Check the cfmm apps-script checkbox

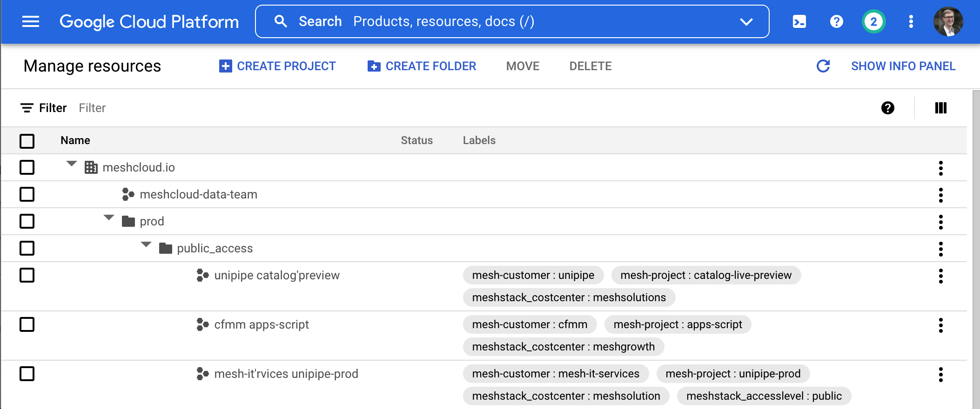pyautogui.click(x=27, y=324)
